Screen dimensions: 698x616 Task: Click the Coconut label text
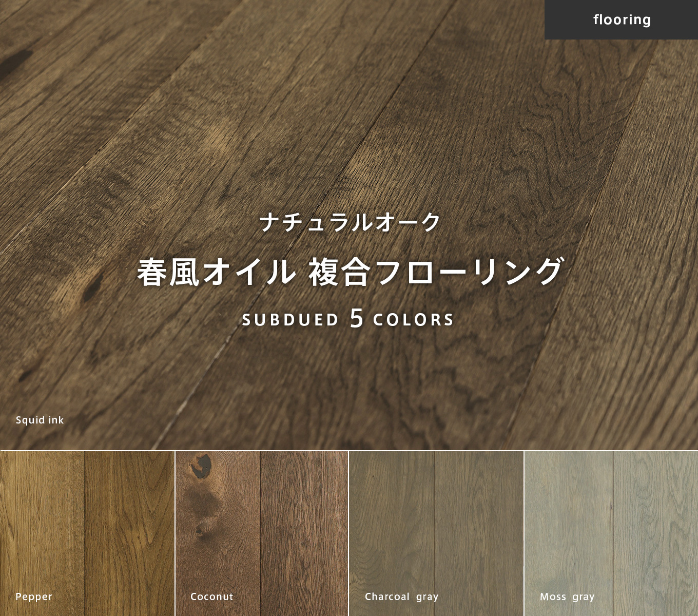pyautogui.click(x=212, y=596)
